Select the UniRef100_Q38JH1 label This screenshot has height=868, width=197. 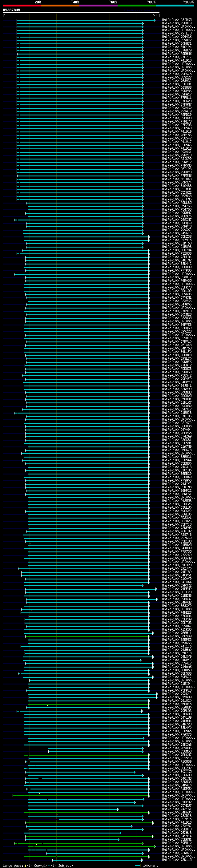coord(177,84)
